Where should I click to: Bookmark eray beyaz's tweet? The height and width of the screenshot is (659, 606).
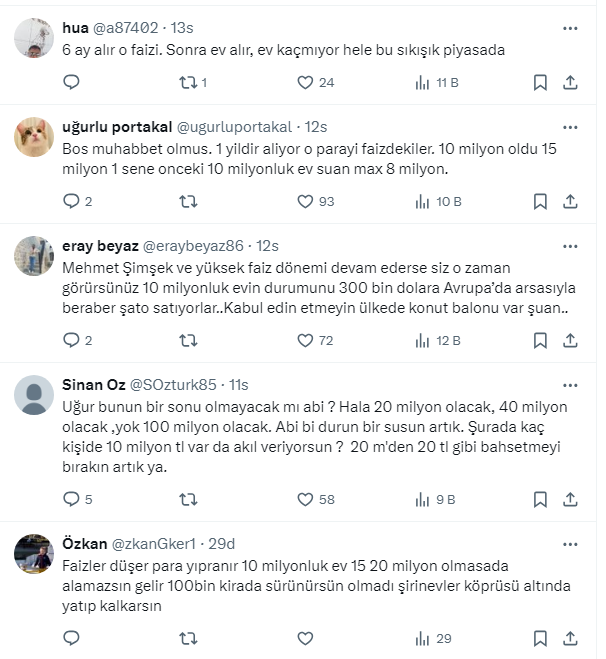click(x=540, y=340)
